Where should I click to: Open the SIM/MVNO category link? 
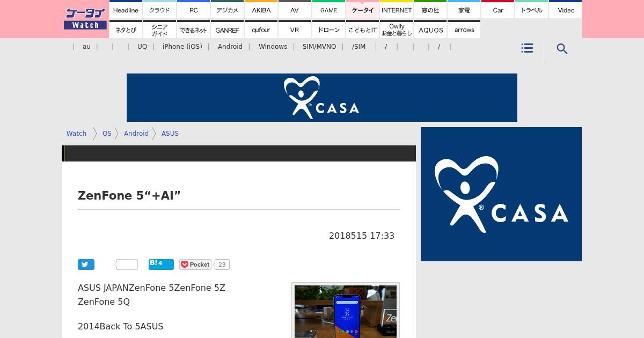(319, 47)
